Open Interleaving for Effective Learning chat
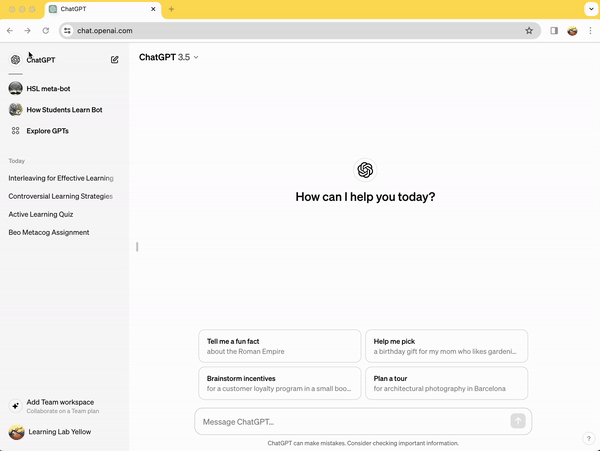The height and width of the screenshot is (451, 600). coord(60,178)
